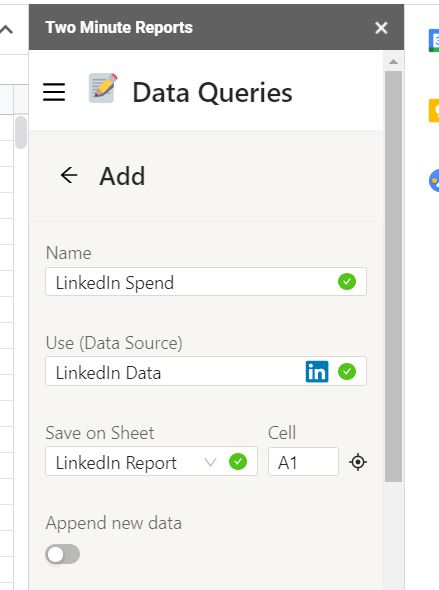
Task: Close the Two Minute Reports sidebar
Action: tap(381, 27)
